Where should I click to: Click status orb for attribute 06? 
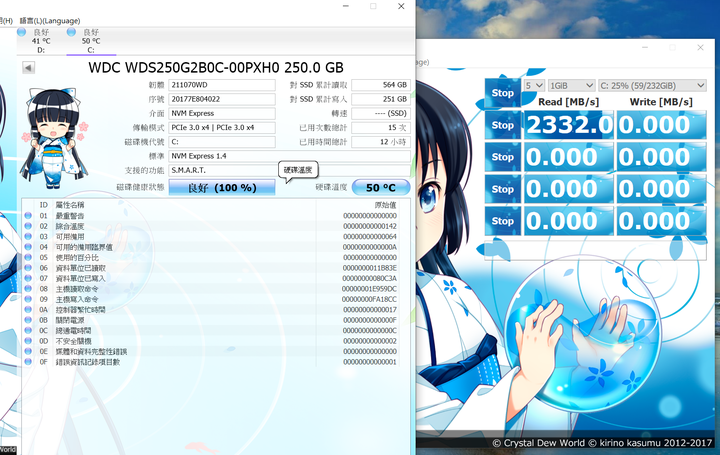pos(28,268)
